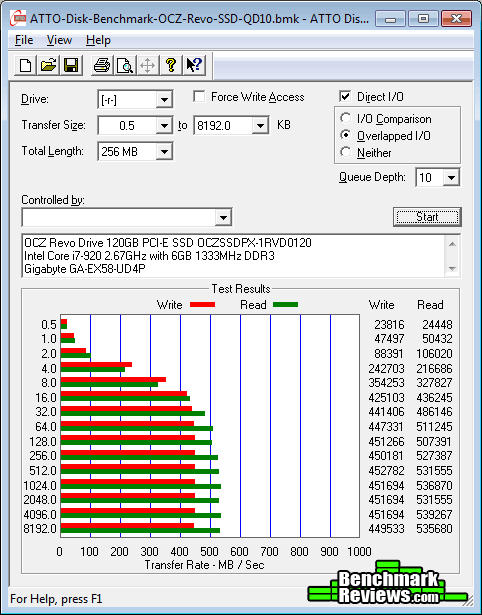482x615 pixels.
Task: Click the red Write legend swatch
Action: pyautogui.click(x=202, y=305)
